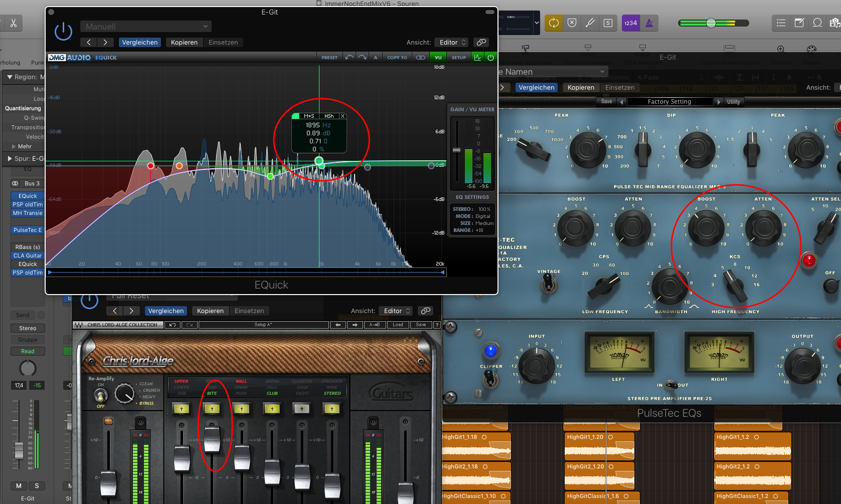Screen dimensions: 841x504
Task: Adjust the GAIN fader in EQuick meter
Action: [x=456, y=150]
